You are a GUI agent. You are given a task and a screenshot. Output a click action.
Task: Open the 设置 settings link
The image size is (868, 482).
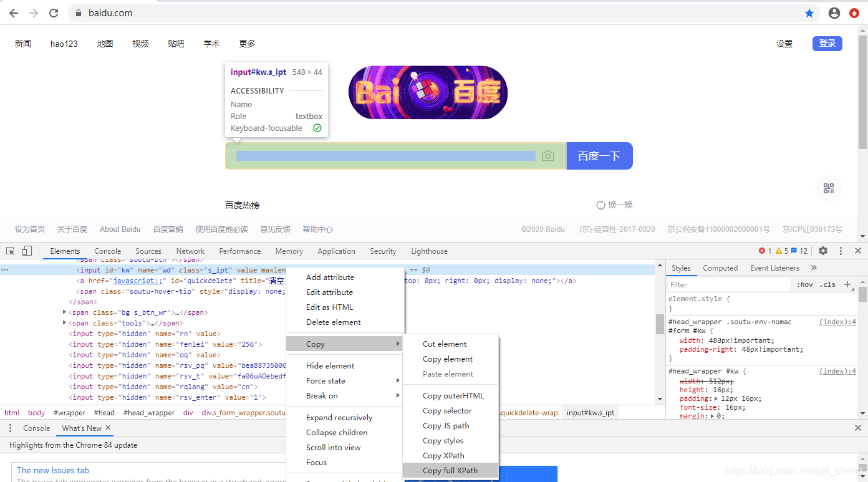(784, 44)
